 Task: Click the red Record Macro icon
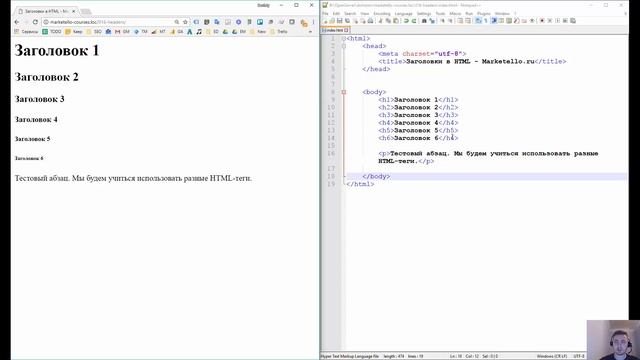(542, 20)
